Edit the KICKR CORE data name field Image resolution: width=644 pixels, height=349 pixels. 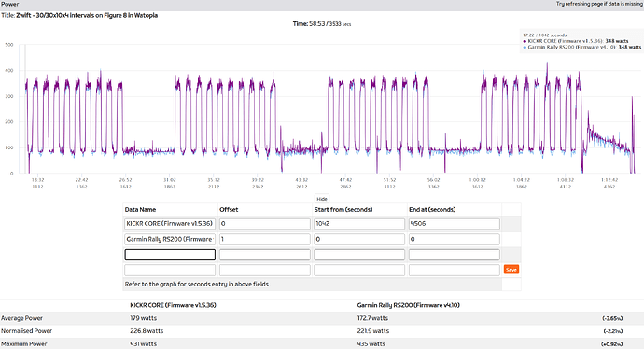[x=170, y=224]
